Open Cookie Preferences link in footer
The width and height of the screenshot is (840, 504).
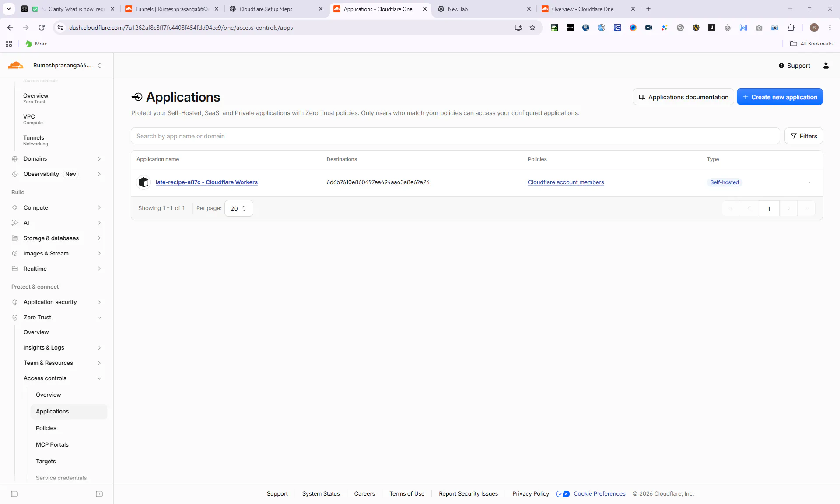599,494
